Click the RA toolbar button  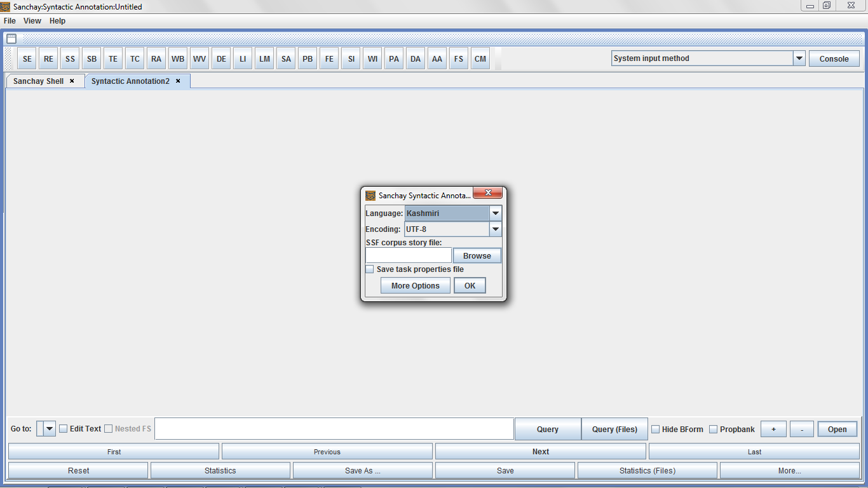(157, 58)
